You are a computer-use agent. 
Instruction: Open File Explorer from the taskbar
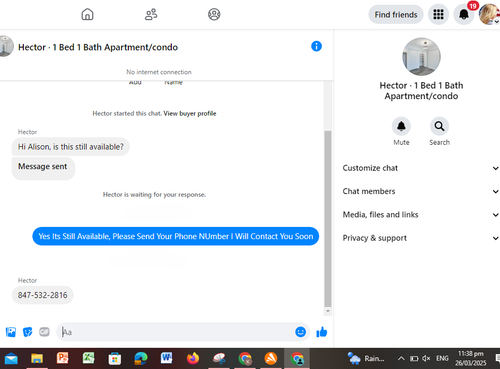(37, 359)
